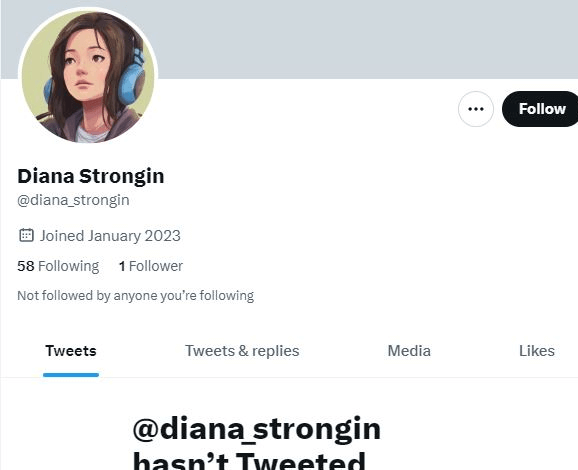Open the 1 Follower list
This screenshot has height=470, width=578.
click(x=150, y=266)
